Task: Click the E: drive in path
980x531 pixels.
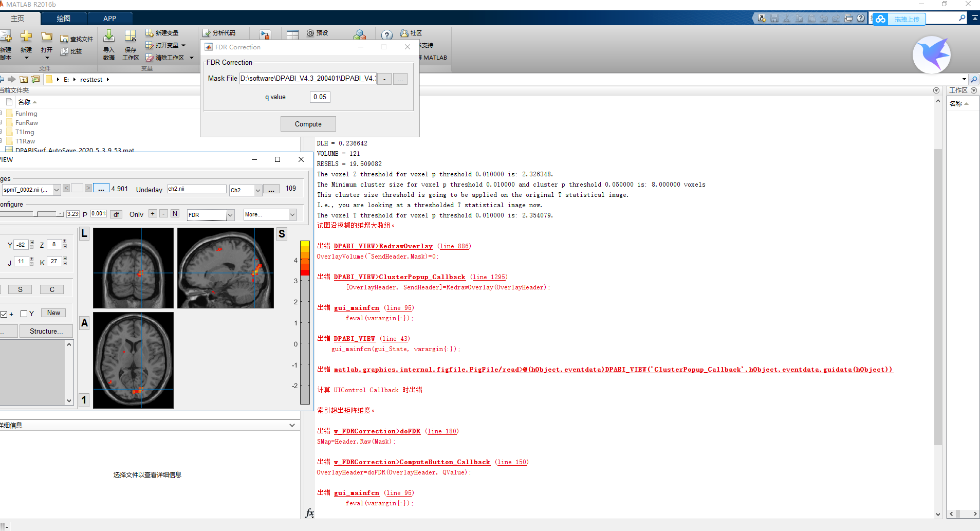Action: [x=66, y=80]
